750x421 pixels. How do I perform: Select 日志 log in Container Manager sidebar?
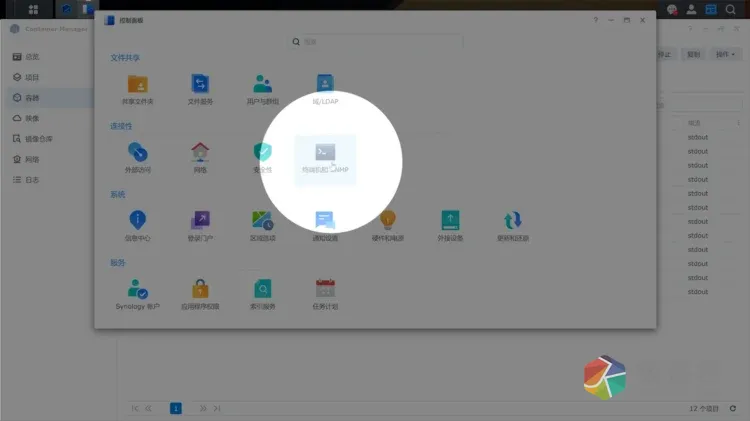[x=32, y=179]
